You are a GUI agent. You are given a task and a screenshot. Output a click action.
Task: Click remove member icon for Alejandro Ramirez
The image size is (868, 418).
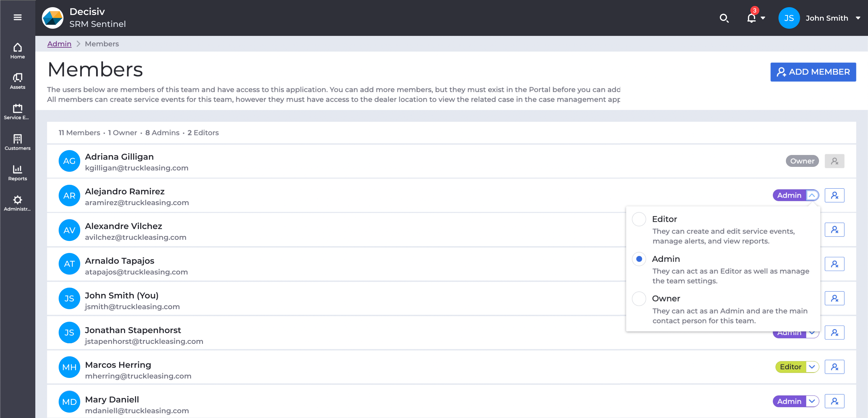point(834,195)
